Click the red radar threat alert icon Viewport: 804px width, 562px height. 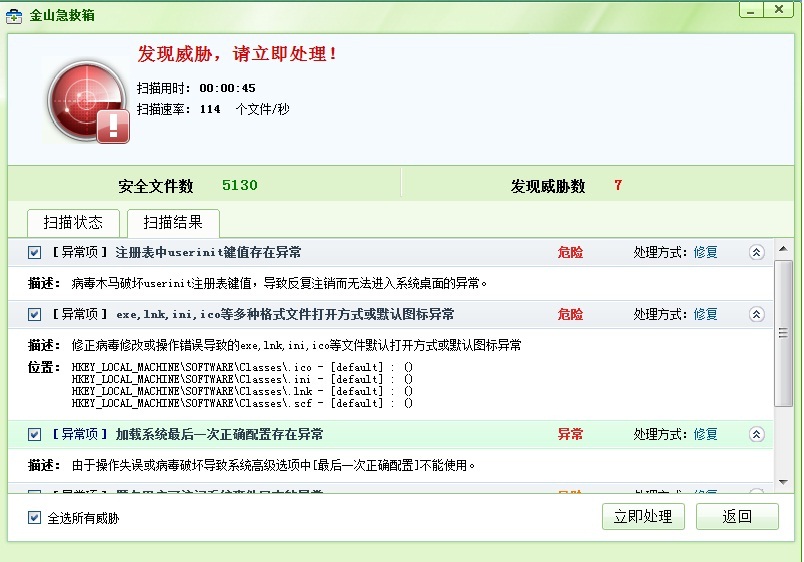coord(88,102)
